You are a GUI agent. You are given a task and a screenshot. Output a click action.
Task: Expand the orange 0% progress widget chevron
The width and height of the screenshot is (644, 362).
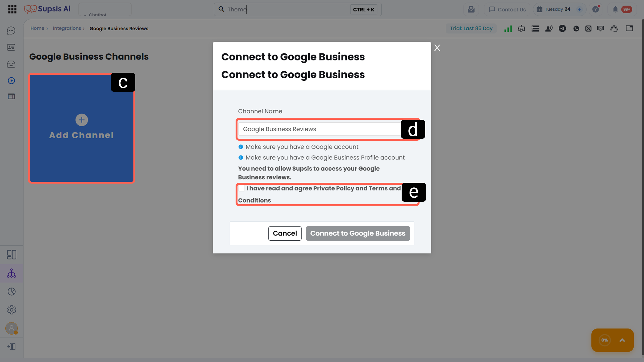(622, 340)
